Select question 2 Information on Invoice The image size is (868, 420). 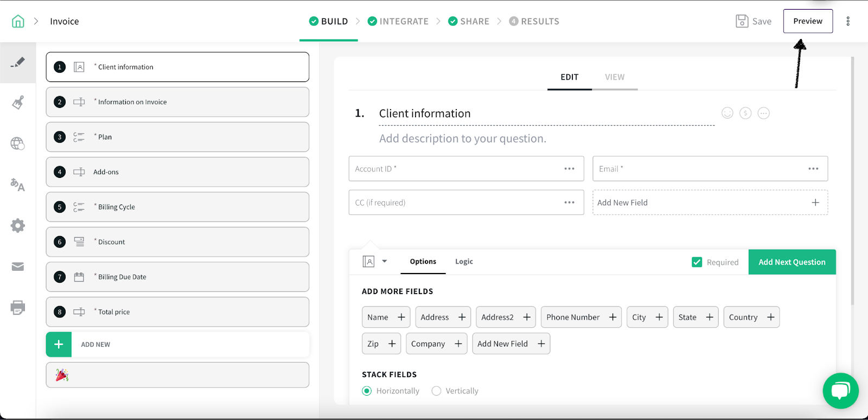177,102
